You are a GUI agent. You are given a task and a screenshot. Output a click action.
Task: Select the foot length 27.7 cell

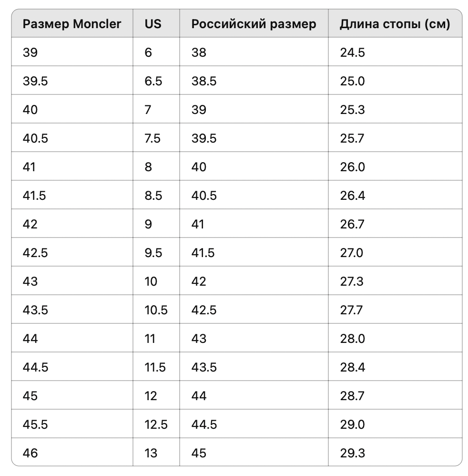[395, 310]
